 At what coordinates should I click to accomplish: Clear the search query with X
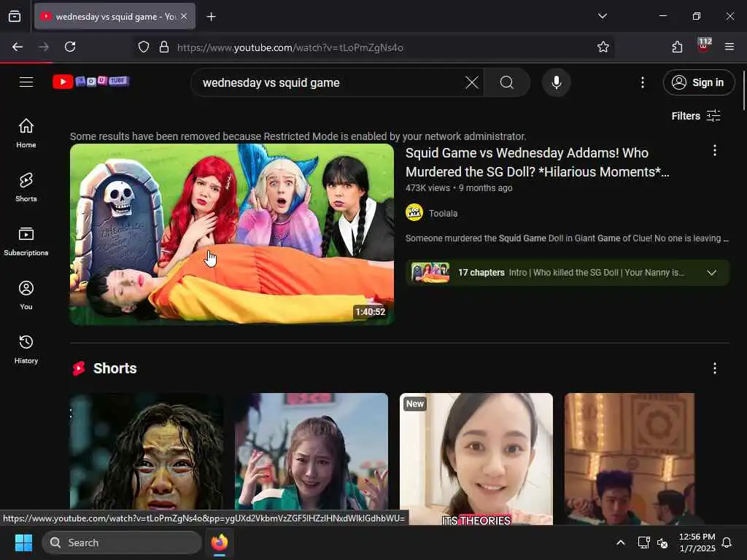[472, 82]
